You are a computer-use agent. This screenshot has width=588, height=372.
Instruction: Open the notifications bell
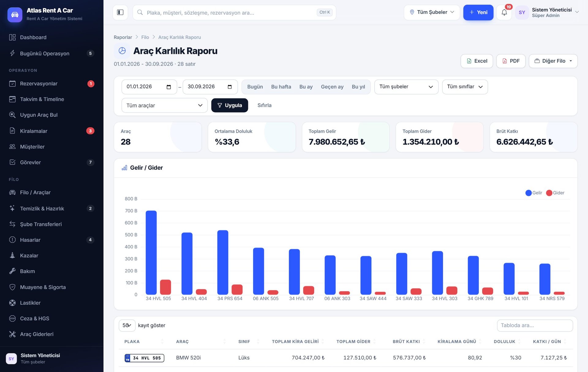(504, 12)
